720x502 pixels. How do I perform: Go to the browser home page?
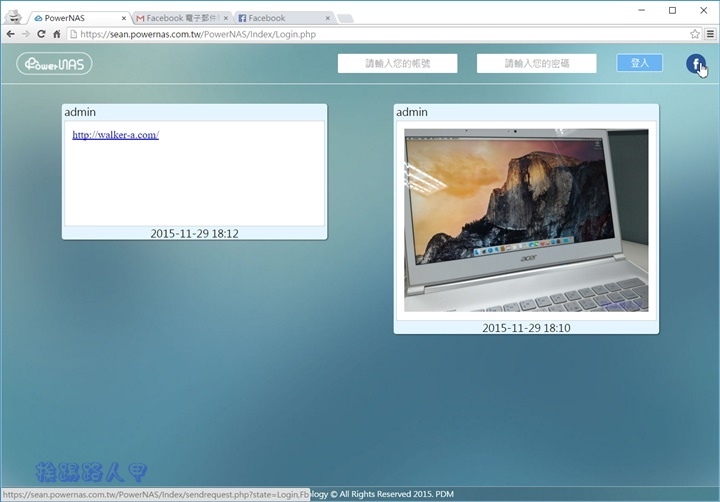[x=57, y=34]
